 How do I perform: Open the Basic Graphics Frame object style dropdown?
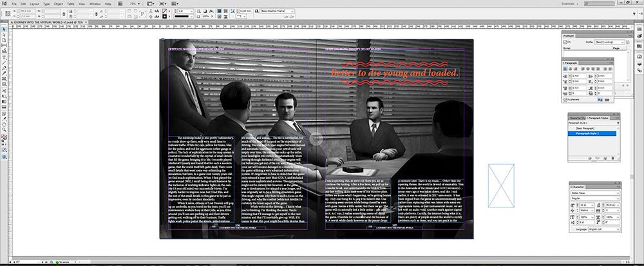[x=277, y=11]
